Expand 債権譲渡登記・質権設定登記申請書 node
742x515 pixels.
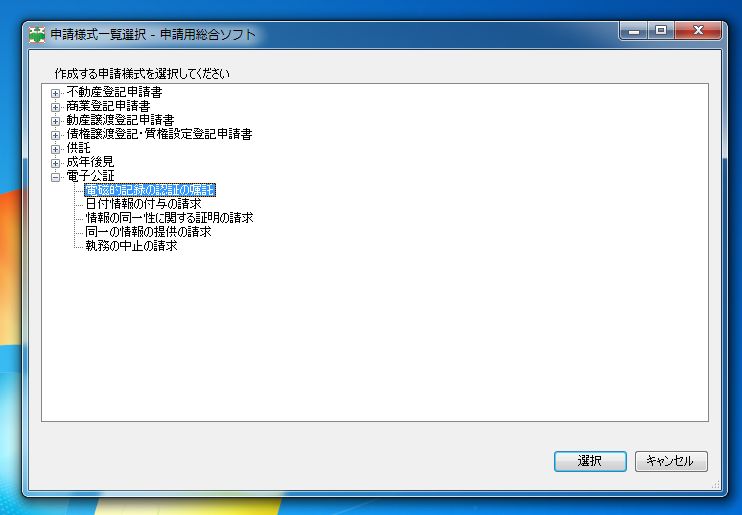click(55, 135)
